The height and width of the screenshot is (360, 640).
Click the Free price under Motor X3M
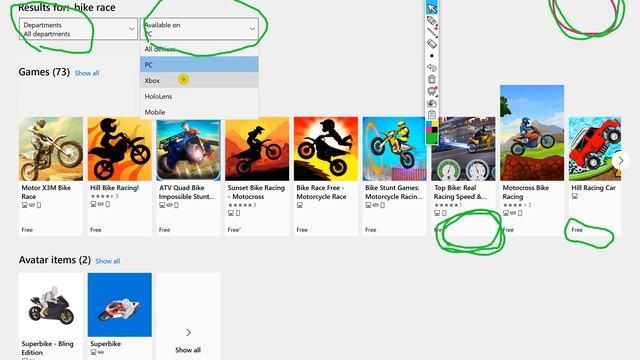[27, 230]
